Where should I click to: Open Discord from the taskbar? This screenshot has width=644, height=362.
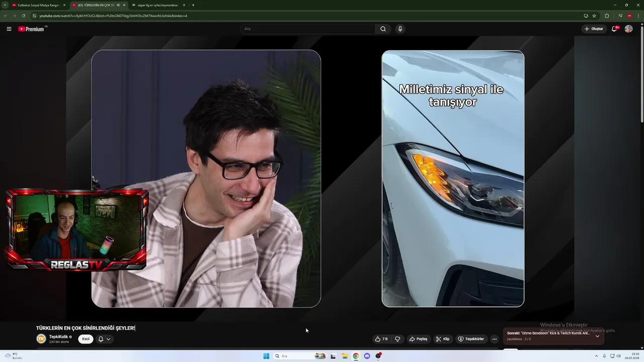click(x=367, y=356)
